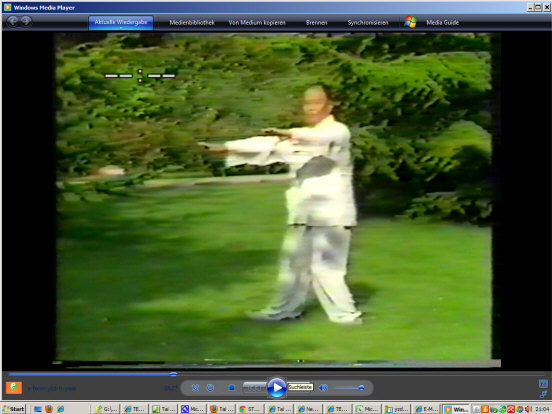Switch to the 'yzd...' taskbar window
The image size is (552, 414).
coord(396,409)
